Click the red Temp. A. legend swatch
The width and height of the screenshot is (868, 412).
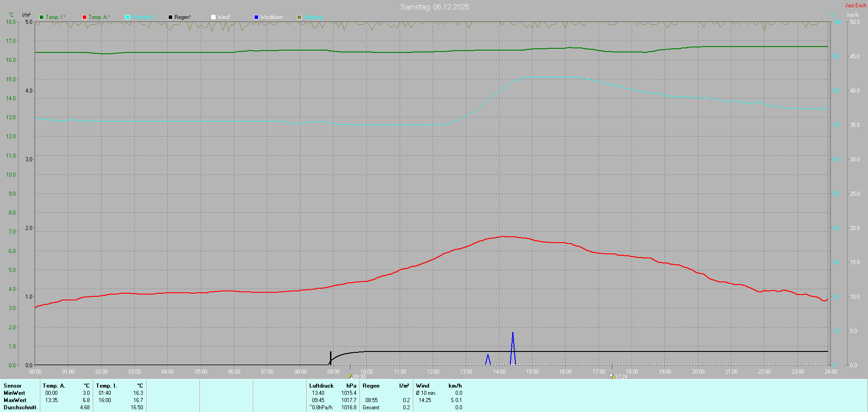coord(85,17)
